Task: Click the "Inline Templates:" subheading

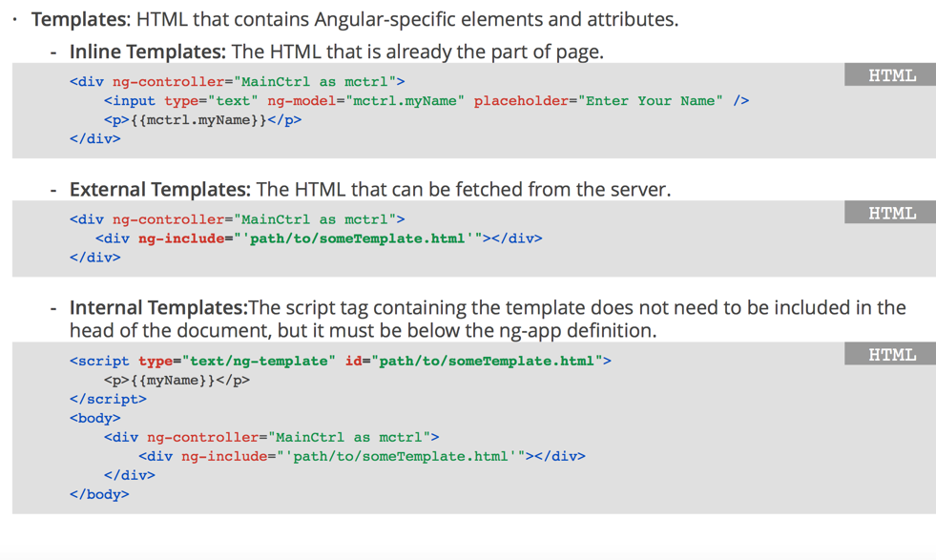Action: pyautogui.click(x=148, y=52)
